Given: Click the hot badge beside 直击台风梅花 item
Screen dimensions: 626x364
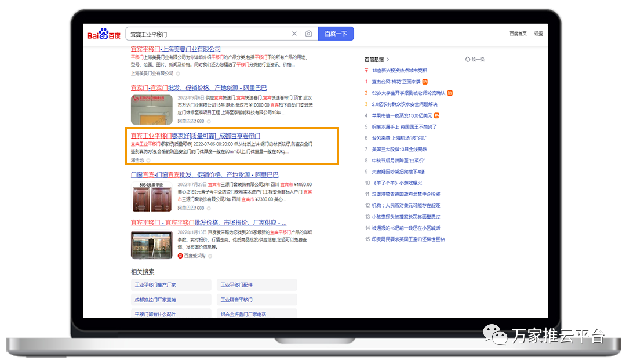Looking at the screenshot, I should coord(425,82).
